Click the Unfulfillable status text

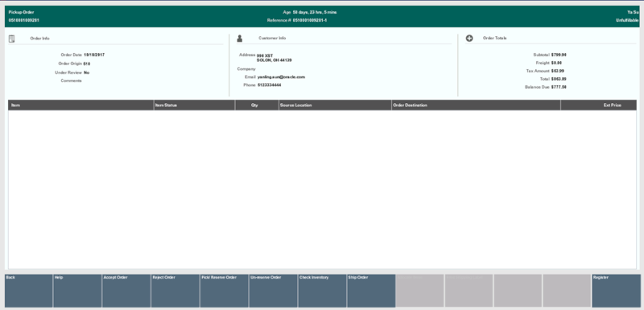(x=627, y=20)
